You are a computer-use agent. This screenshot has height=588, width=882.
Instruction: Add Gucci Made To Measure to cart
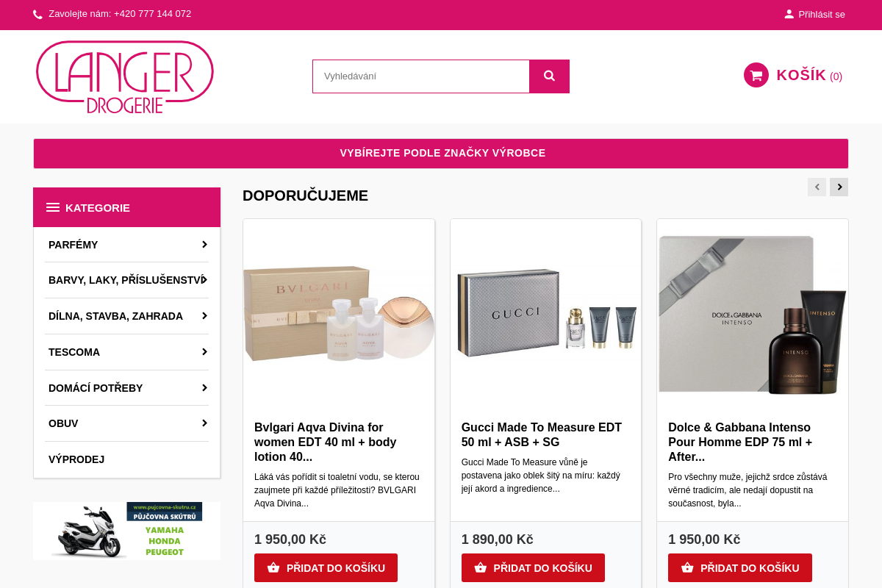[x=533, y=567]
